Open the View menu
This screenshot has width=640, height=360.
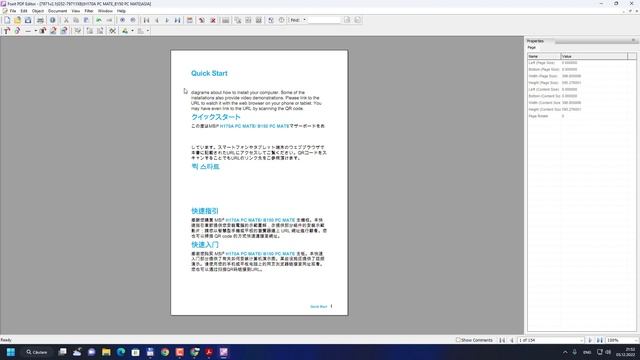coord(76,11)
